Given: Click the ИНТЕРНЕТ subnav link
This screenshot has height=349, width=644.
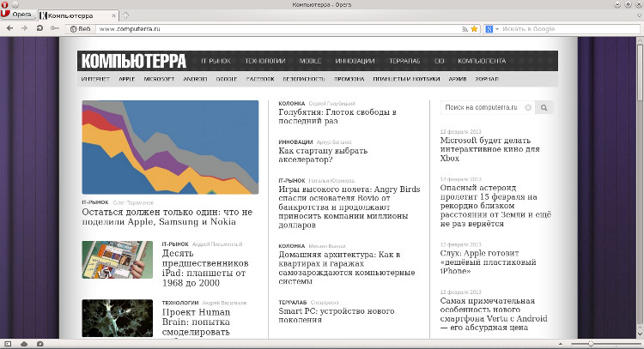Looking at the screenshot, I should pyautogui.click(x=95, y=79).
